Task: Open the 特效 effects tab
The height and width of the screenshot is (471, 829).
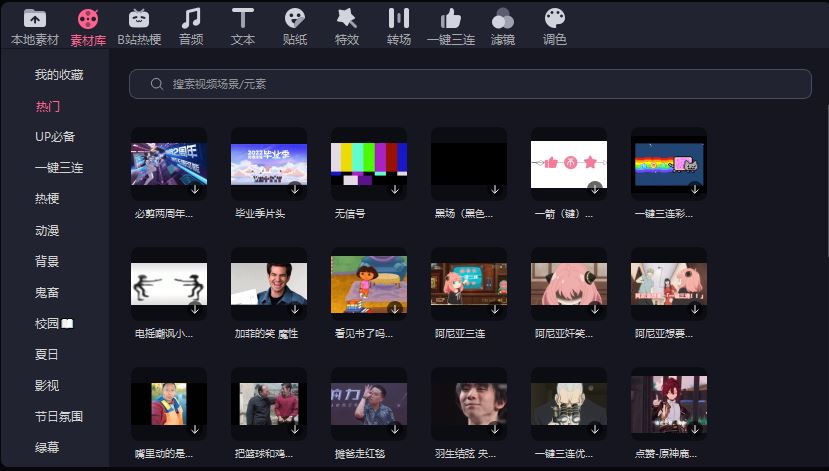Action: (346, 26)
